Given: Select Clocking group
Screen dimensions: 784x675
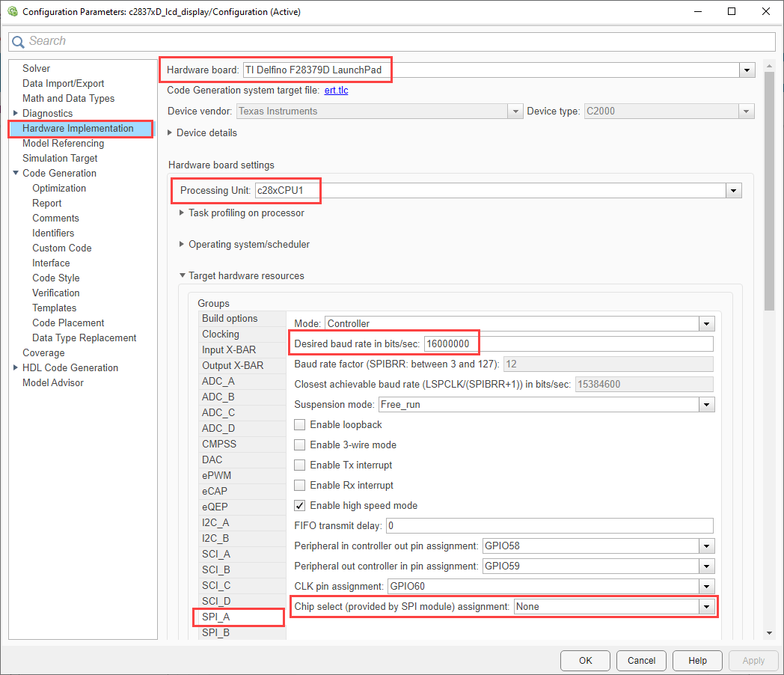Looking at the screenshot, I should 242,334.
